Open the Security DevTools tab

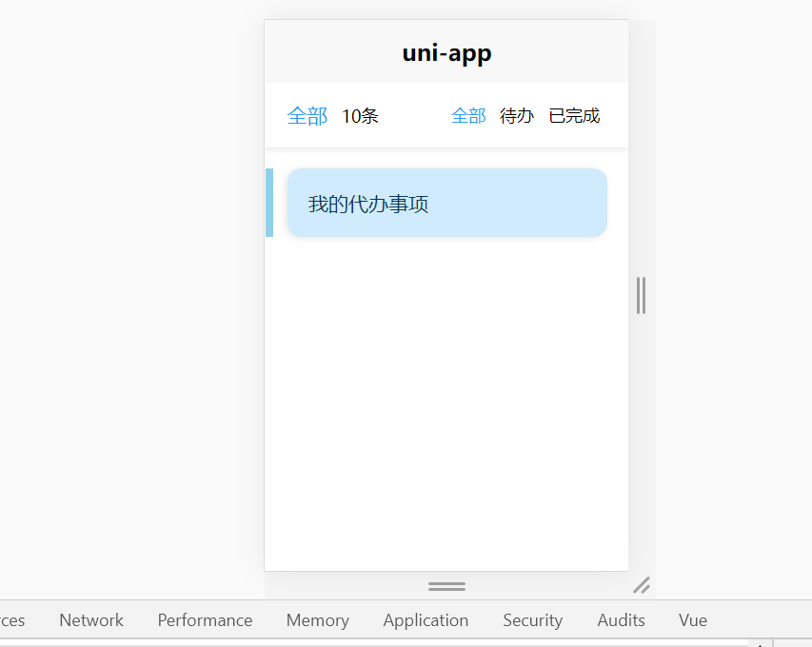533,620
